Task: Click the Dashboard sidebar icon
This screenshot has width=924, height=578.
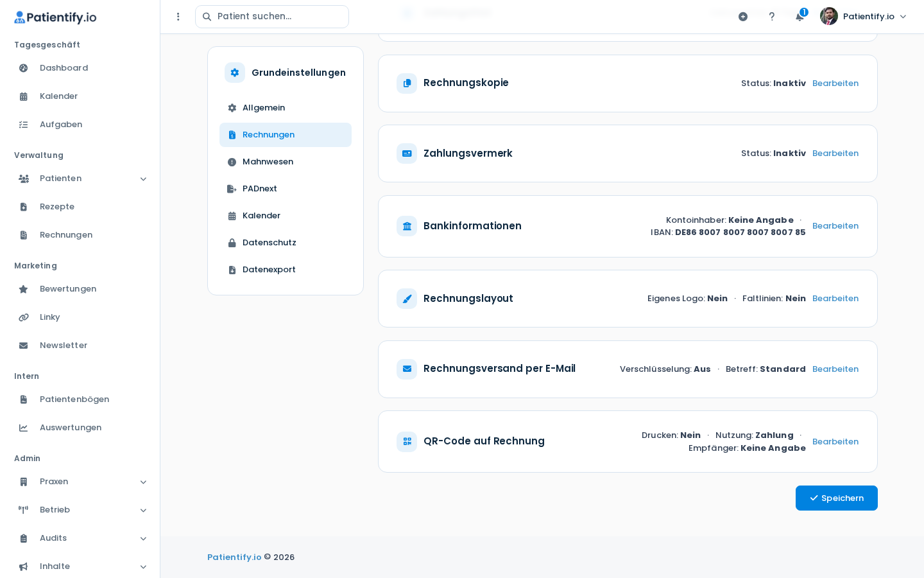Action: (x=24, y=68)
